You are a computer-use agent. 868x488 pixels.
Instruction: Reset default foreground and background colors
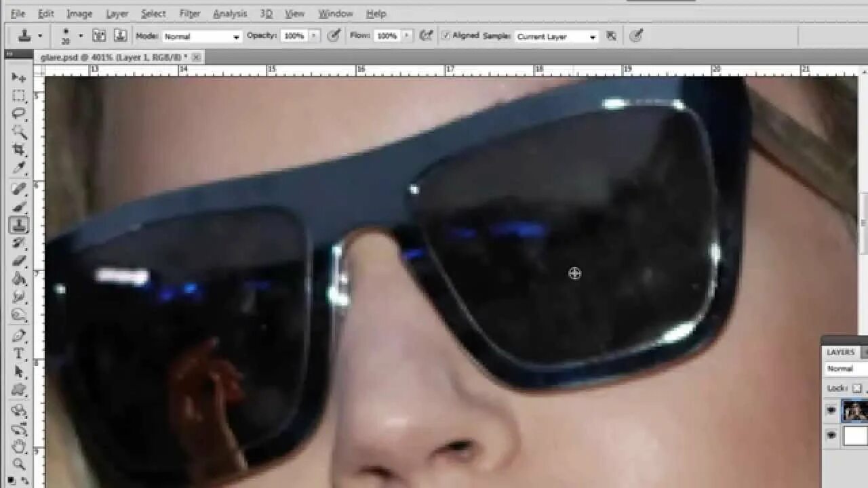pyautogui.click(x=12, y=480)
